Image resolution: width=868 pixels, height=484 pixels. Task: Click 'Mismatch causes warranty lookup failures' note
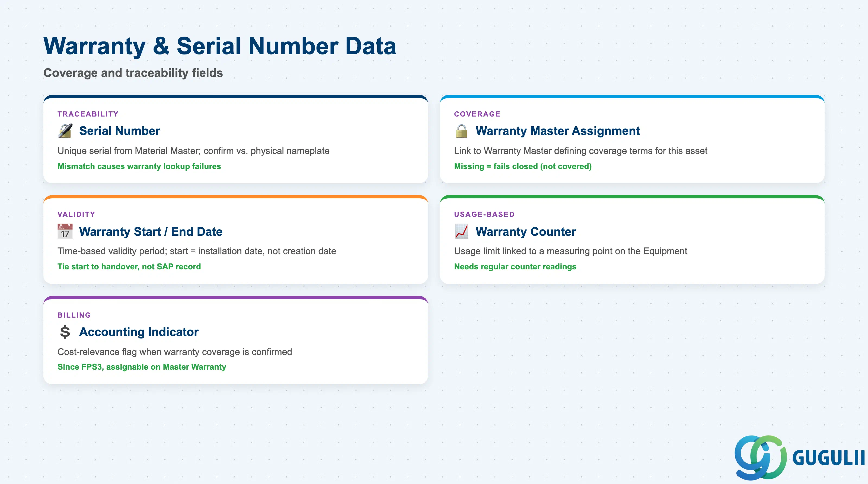pos(139,166)
